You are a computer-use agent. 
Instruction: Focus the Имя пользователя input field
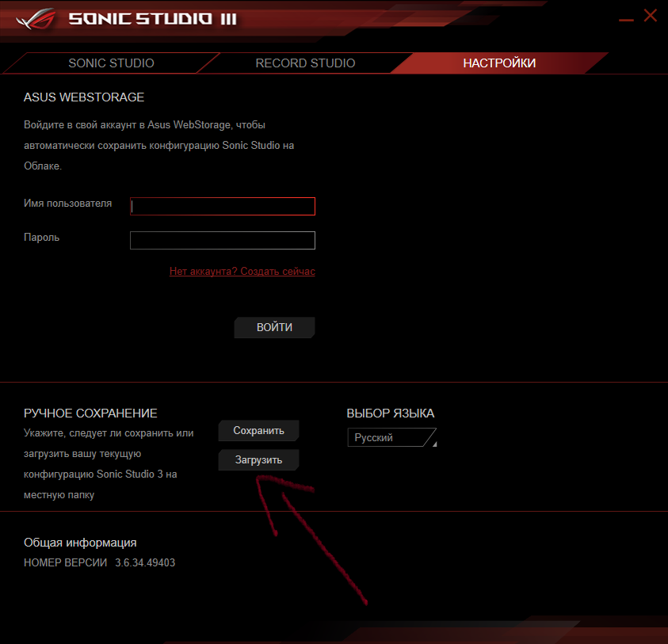(x=223, y=206)
